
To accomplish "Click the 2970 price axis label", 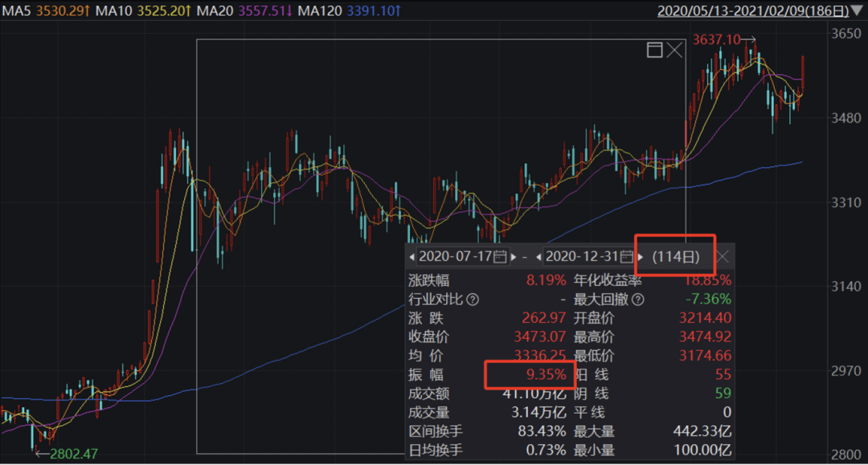I will [x=846, y=370].
